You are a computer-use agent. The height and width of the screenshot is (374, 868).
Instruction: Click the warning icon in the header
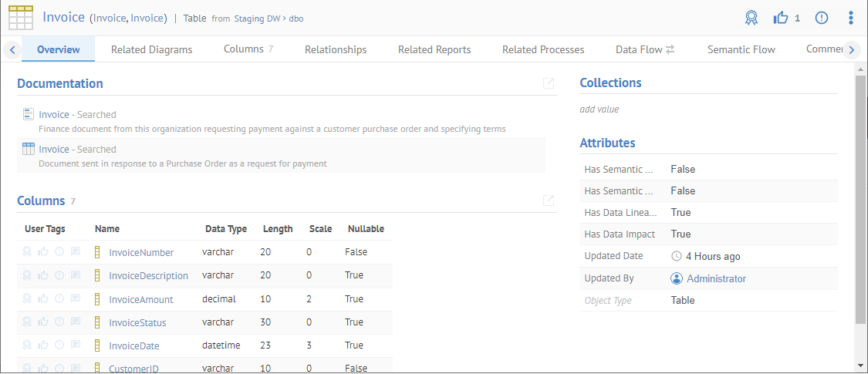(822, 18)
